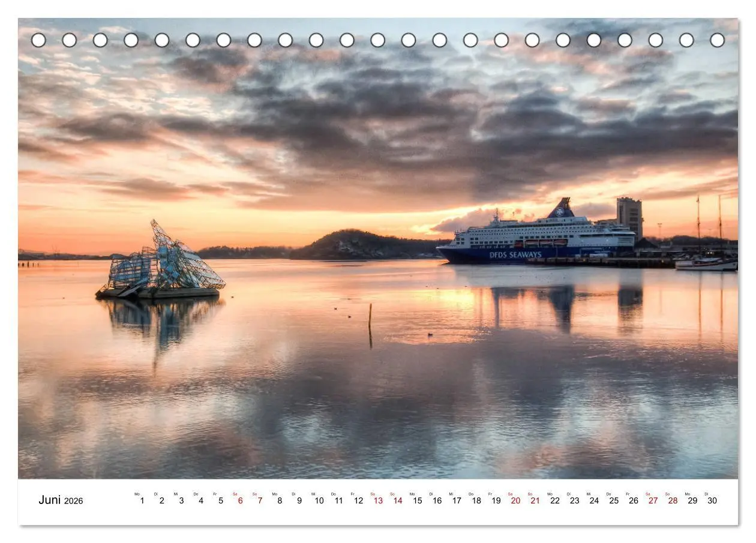Choose red Sunday date 21
756x543 pixels.
pos(535,500)
